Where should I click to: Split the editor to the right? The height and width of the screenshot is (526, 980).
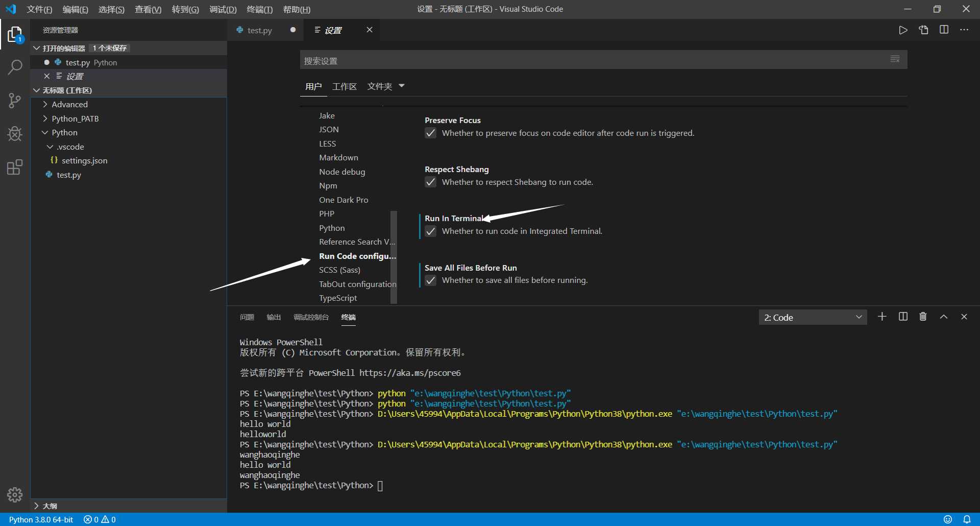pos(944,30)
